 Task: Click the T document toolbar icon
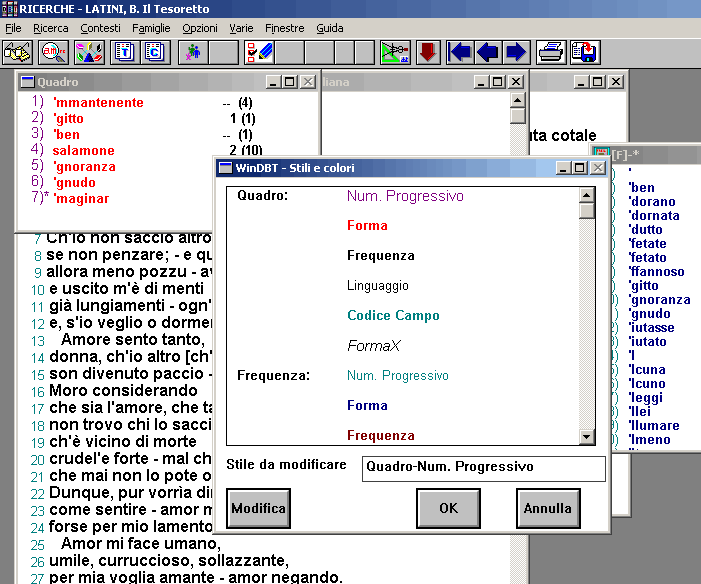coord(125,52)
